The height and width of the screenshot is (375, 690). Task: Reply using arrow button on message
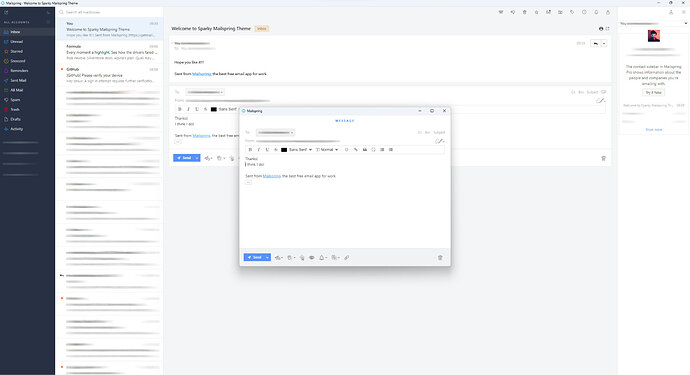pyautogui.click(x=595, y=44)
